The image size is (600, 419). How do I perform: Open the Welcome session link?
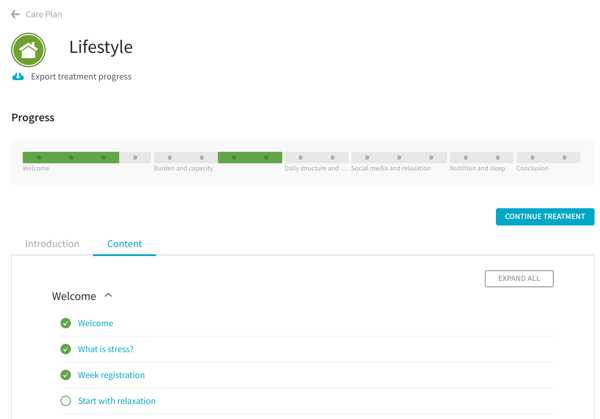pyautogui.click(x=95, y=323)
